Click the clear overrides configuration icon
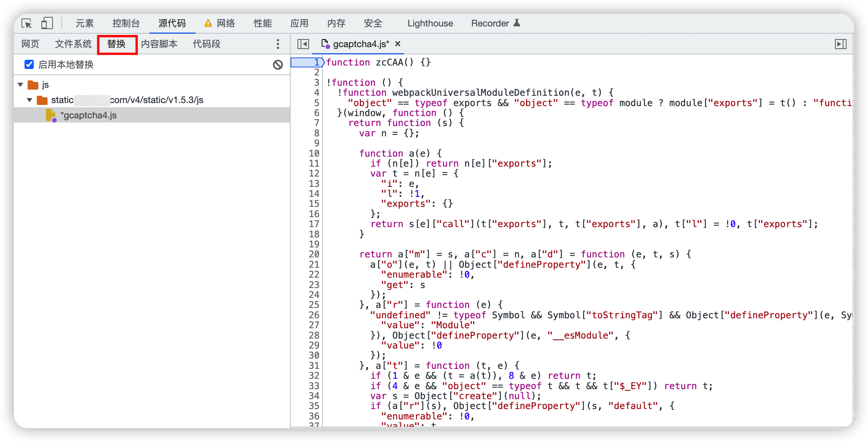 278,65
